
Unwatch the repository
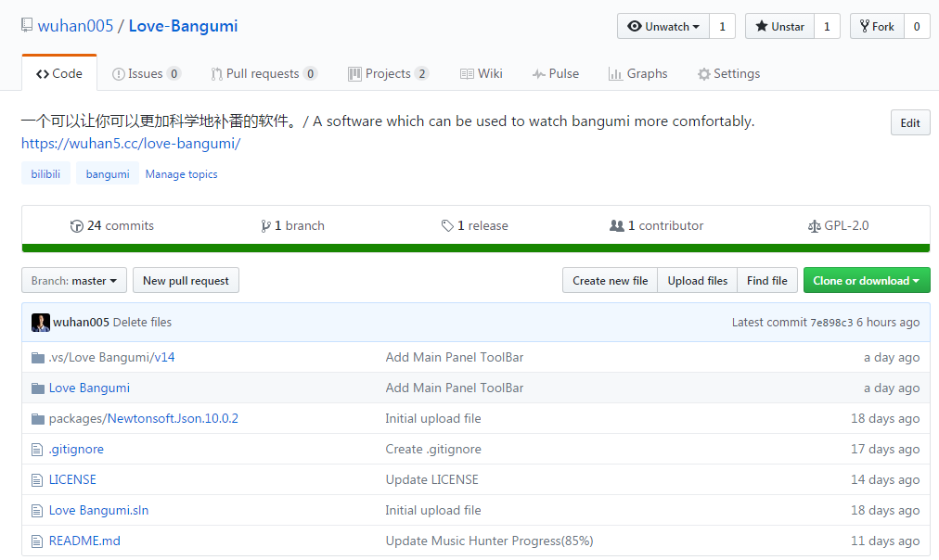tap(663, 26)
